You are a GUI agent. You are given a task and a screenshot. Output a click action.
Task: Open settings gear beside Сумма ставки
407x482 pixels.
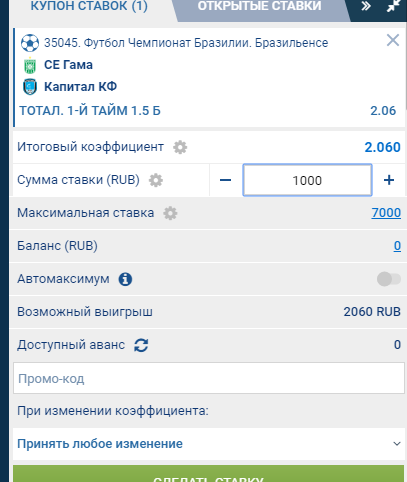tap(156, 180)
